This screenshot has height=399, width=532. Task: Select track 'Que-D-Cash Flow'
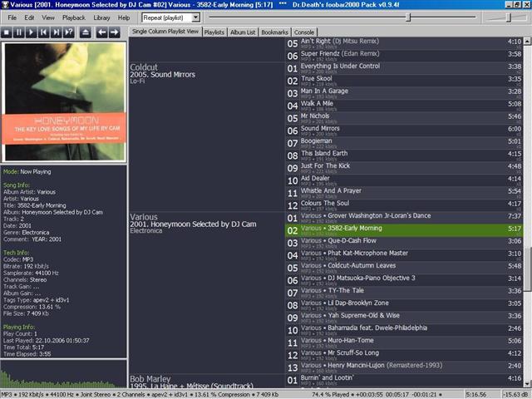[404, 243]
